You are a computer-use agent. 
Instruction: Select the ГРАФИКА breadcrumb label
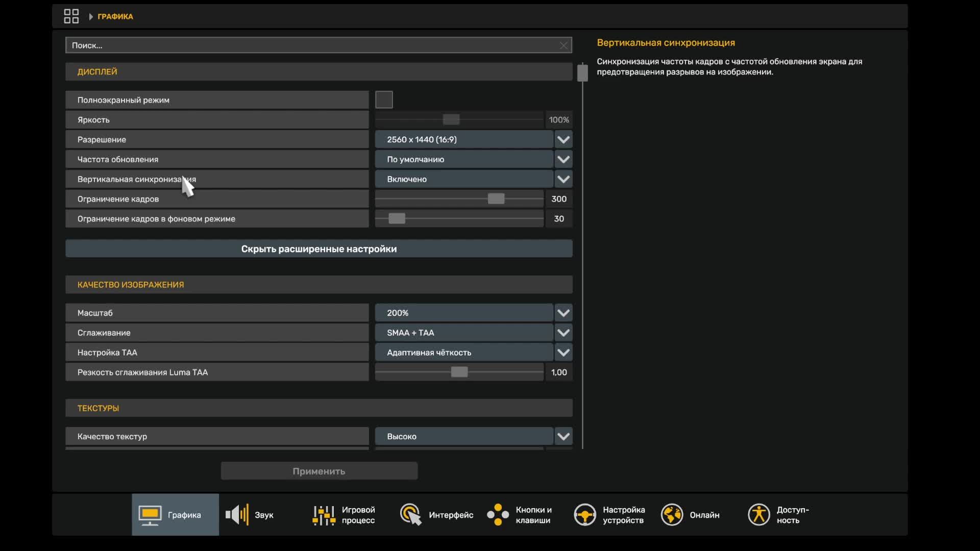point(115,16)
